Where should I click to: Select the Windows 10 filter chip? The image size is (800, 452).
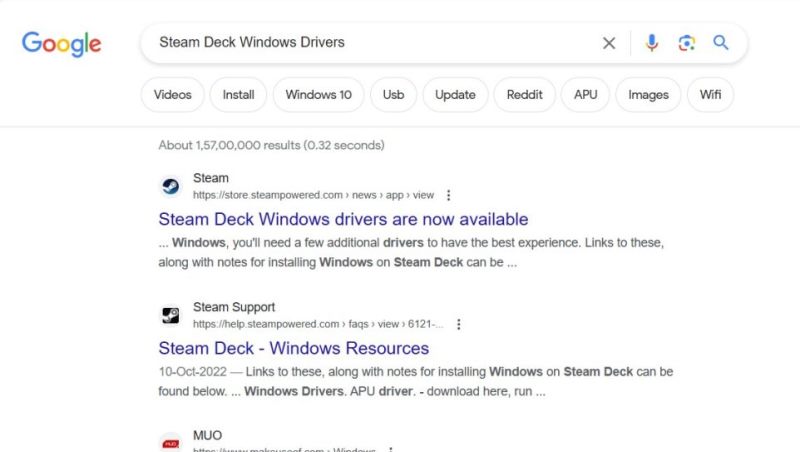click(318, 94)
